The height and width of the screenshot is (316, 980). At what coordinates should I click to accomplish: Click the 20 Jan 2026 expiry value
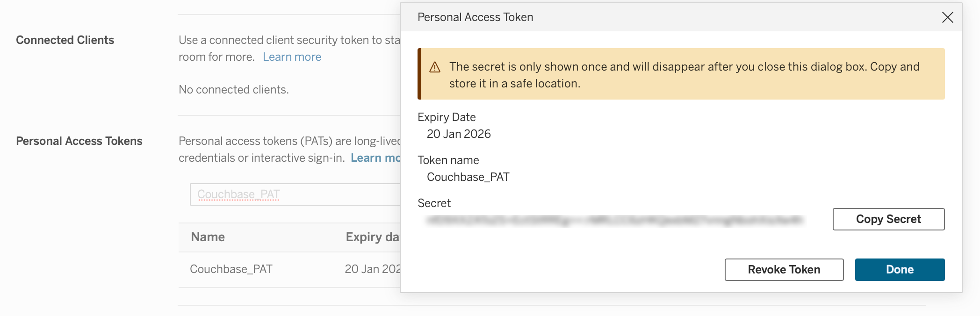[x=459, y=134]
